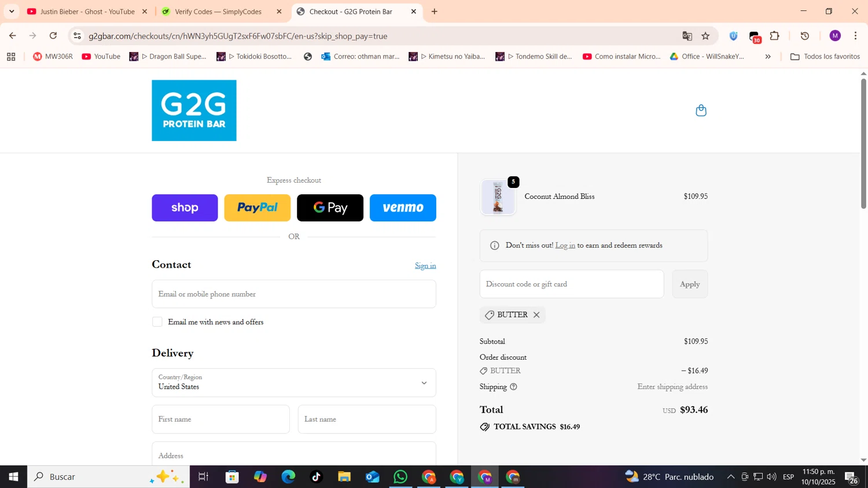Open the extension with 30 badge

pos(755,37)
